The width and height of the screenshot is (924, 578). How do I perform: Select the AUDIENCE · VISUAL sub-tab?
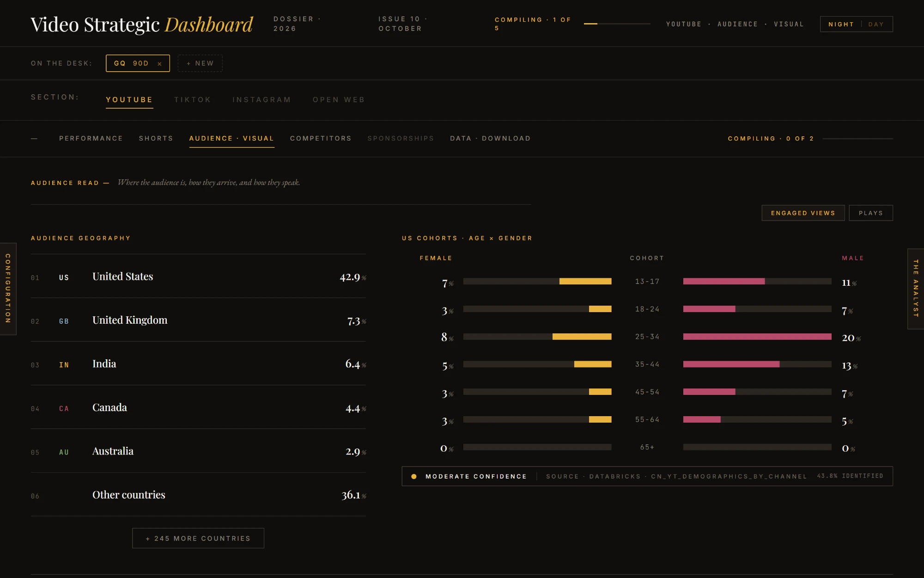click(x=232, y=138)
